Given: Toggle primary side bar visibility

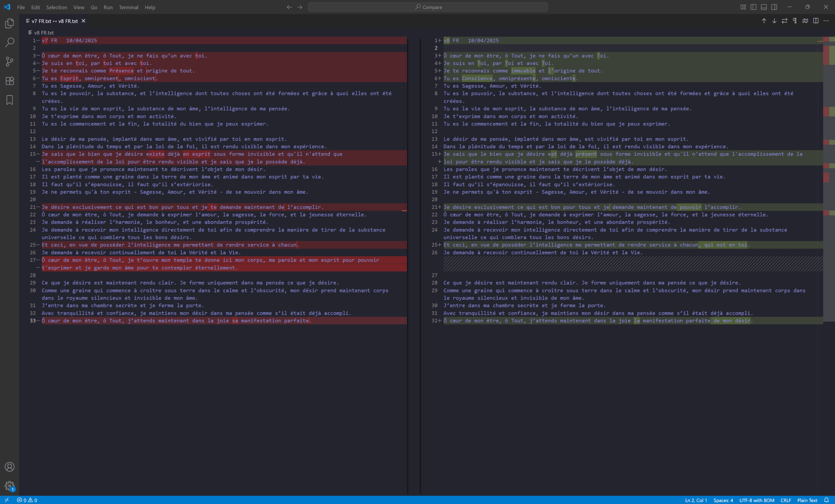Looking at the screenshot, I should (x=753, y=7).
